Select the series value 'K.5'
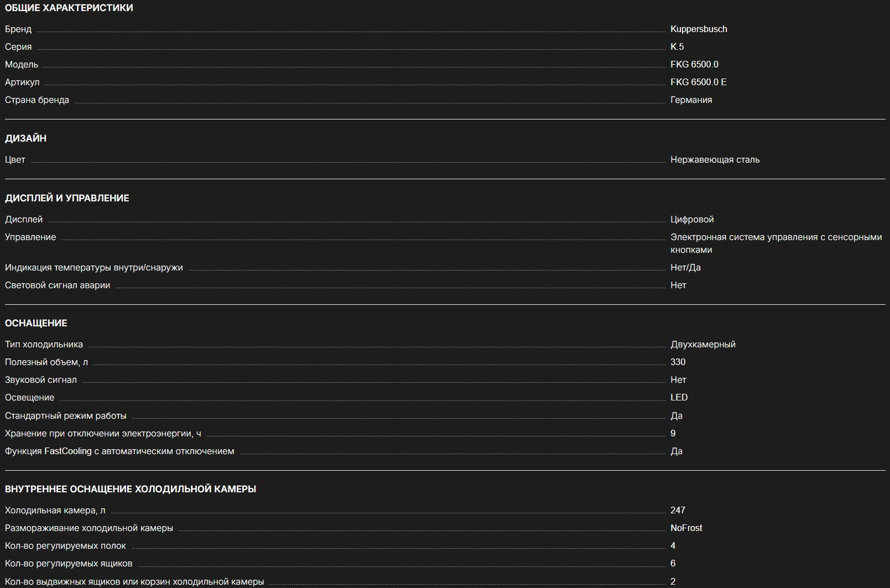Viewport: 890px width, 588px height. pyautogui.click(x=677, y=46)
